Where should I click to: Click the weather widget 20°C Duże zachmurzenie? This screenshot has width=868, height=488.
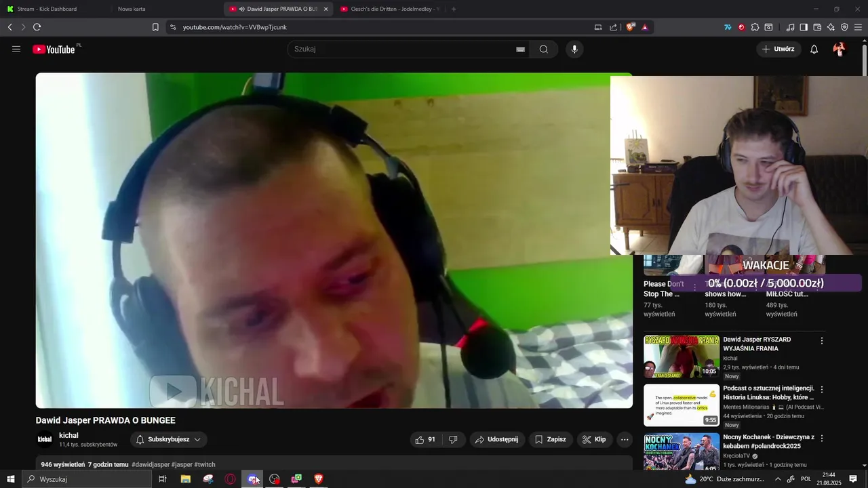pos(724,479)
